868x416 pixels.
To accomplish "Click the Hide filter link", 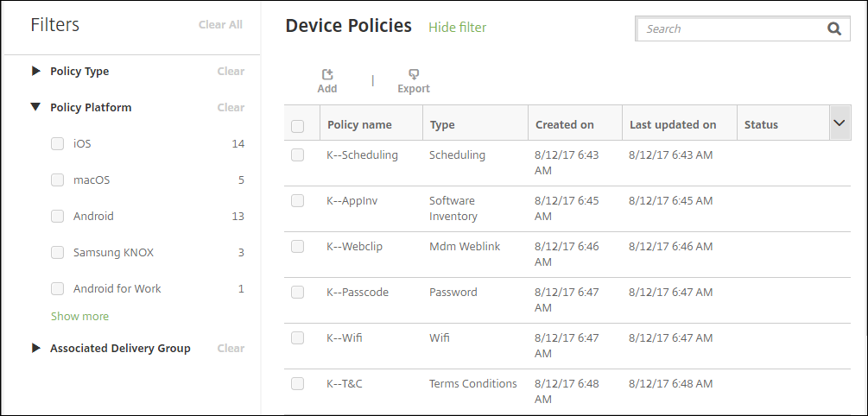I will click(x=458, y=28).
